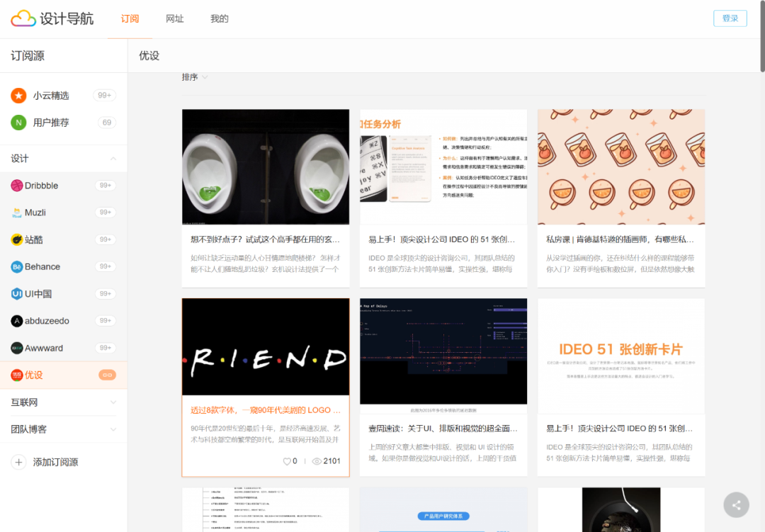Click the 69 badge beside 用户推荐
The image size is (765, 532).
pos(107,123)
